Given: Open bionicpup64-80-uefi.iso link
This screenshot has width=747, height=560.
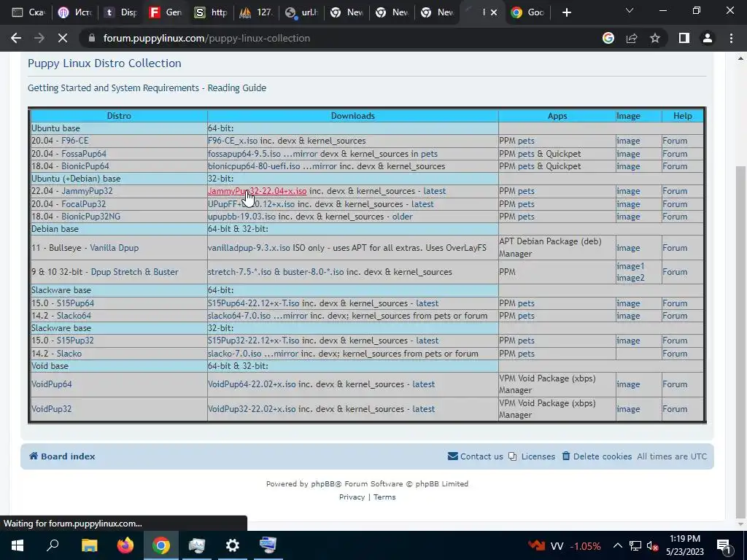Looking at the screenshot, I should [254, 166].
